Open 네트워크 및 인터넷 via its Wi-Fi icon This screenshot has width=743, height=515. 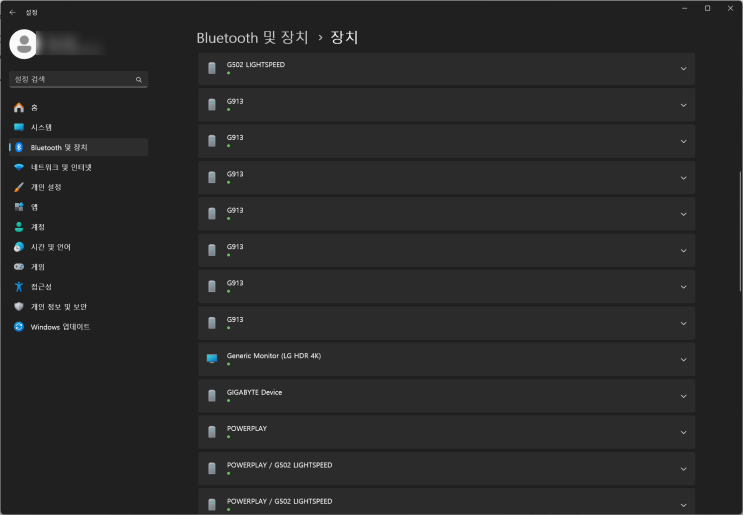pos(19,167)
